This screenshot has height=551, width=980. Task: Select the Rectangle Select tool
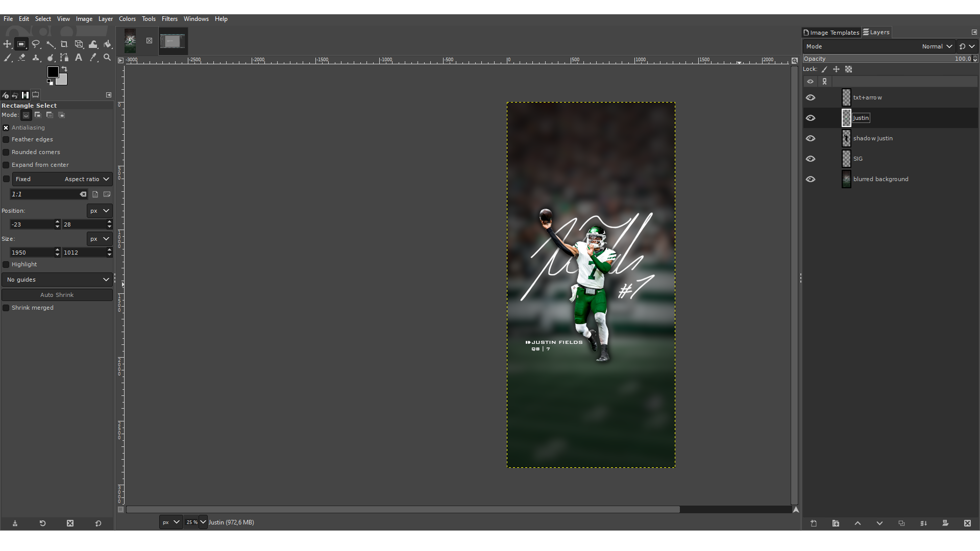pos(21,44)
